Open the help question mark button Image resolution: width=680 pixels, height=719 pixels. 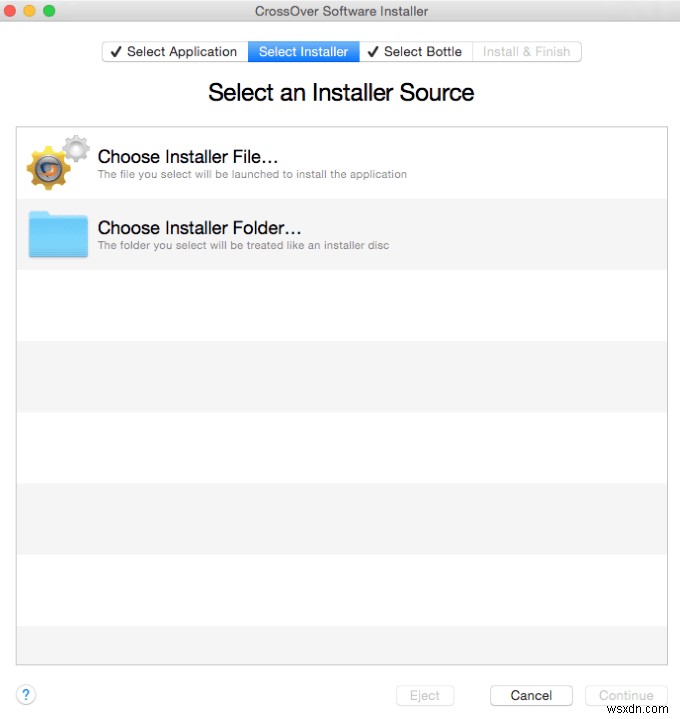pyautogui.click(x=27, y=694)
